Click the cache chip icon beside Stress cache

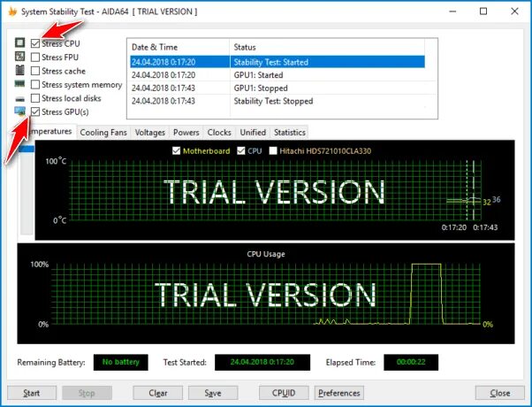point(20,70)
